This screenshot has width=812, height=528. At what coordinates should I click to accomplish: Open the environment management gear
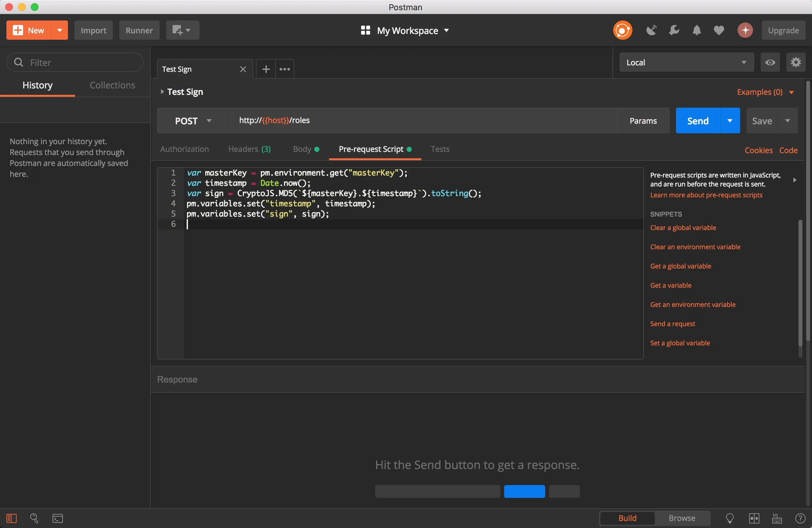click(796, 62)
